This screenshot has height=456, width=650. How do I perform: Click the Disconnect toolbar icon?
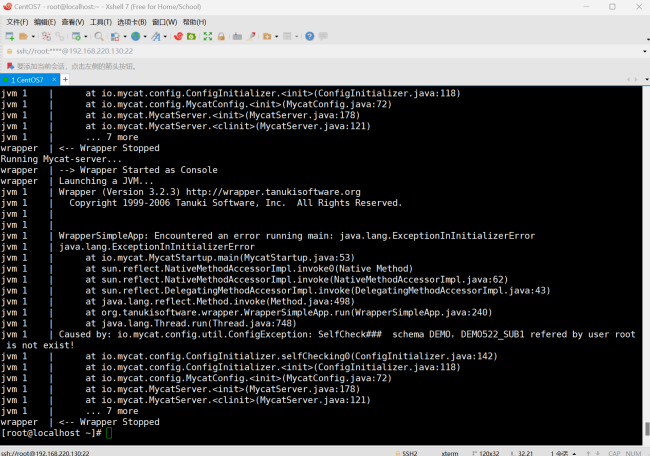click(x=46, y=36)
